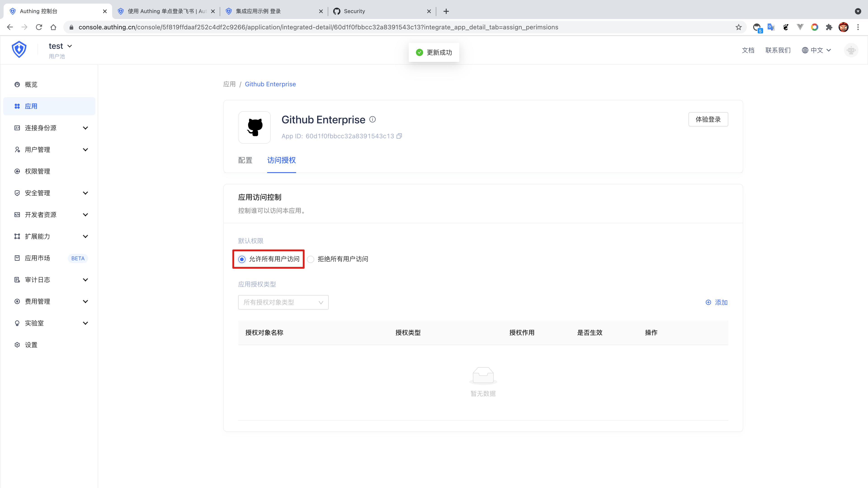Click the Github Enterprise breadcrumb
The height and width of the screenshot is (488, 868).
[270, 84]
